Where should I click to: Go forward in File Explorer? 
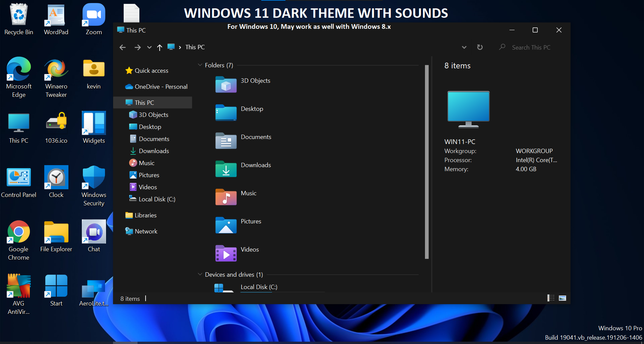pyautogui.click(x=138, y=48)
